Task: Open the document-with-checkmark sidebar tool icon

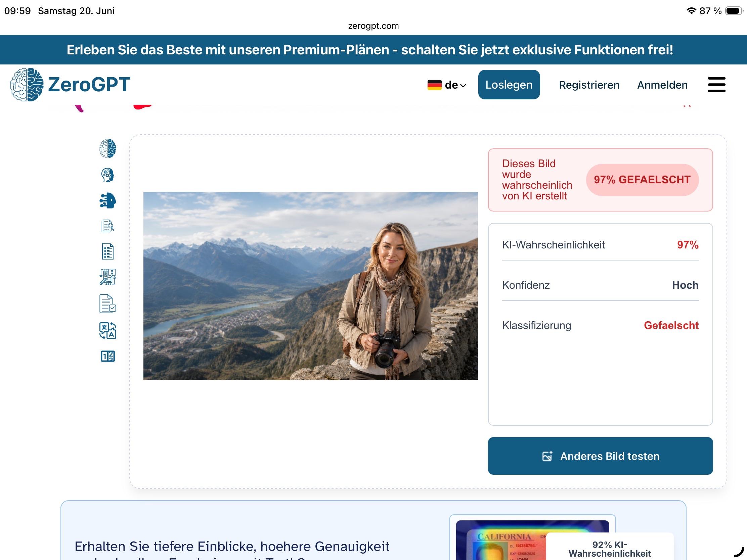Action: point(108,304)
